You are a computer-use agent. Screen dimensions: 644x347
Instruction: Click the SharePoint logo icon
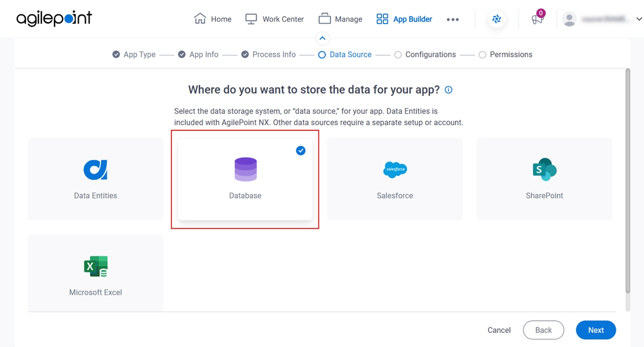[x=544, y=169]
